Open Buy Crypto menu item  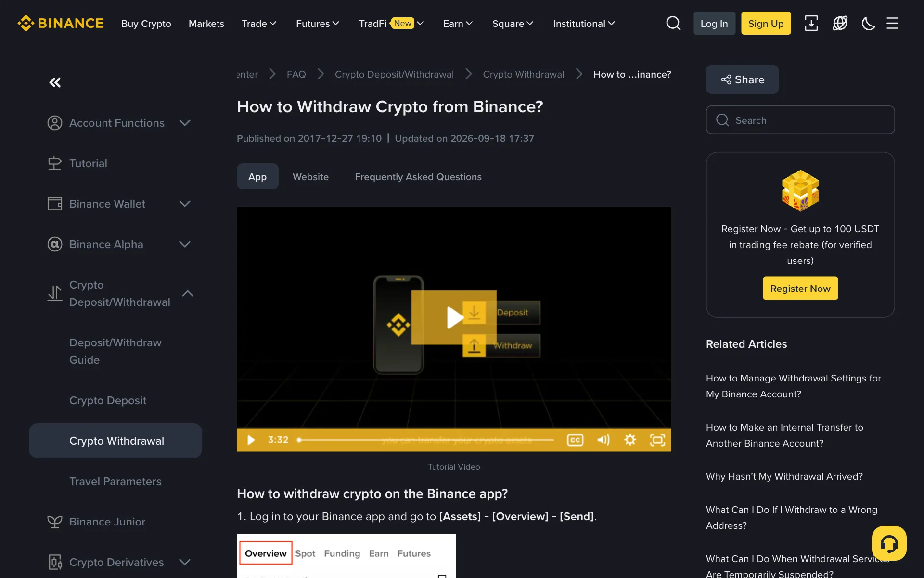coord(146,24)
